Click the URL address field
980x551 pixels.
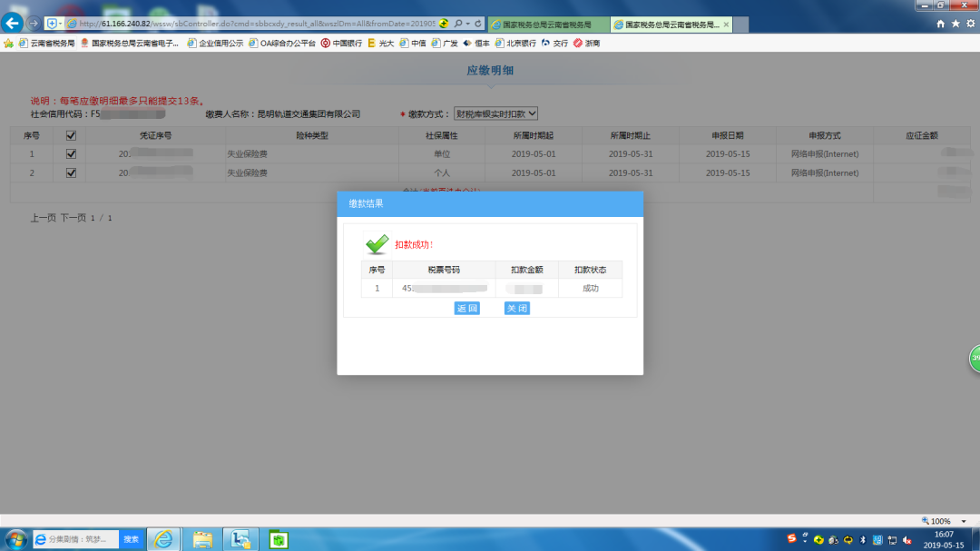(257, 24)
